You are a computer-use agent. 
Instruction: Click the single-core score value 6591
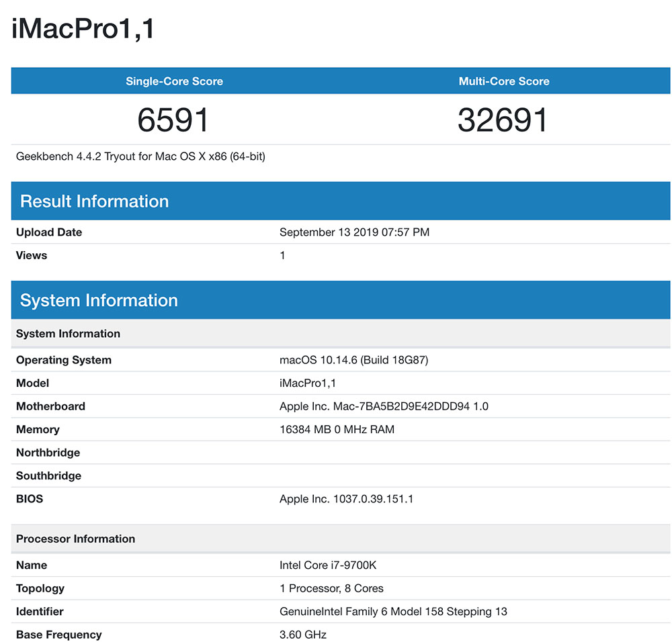(174, 120)
